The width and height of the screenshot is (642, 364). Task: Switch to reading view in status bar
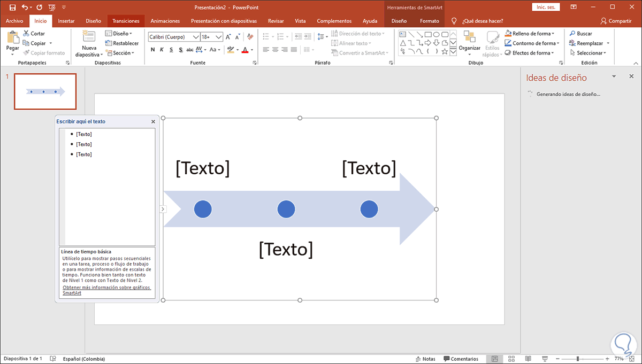528,359
